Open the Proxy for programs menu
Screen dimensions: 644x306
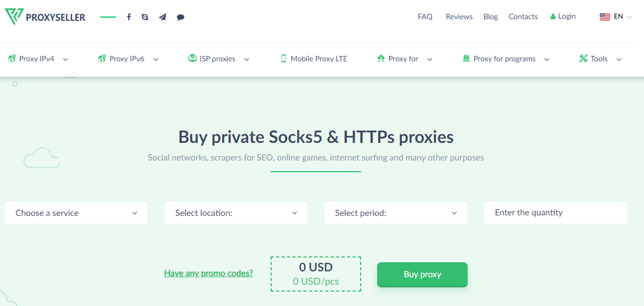click(506, 59)
